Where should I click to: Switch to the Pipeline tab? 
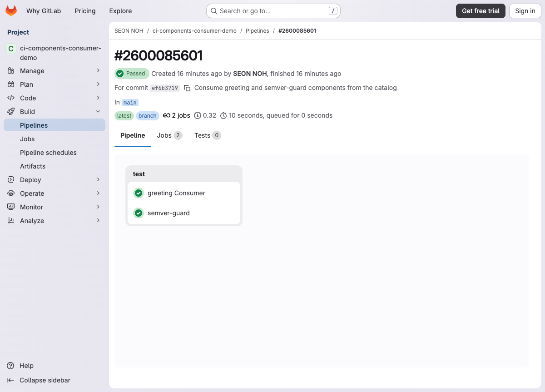133,135
